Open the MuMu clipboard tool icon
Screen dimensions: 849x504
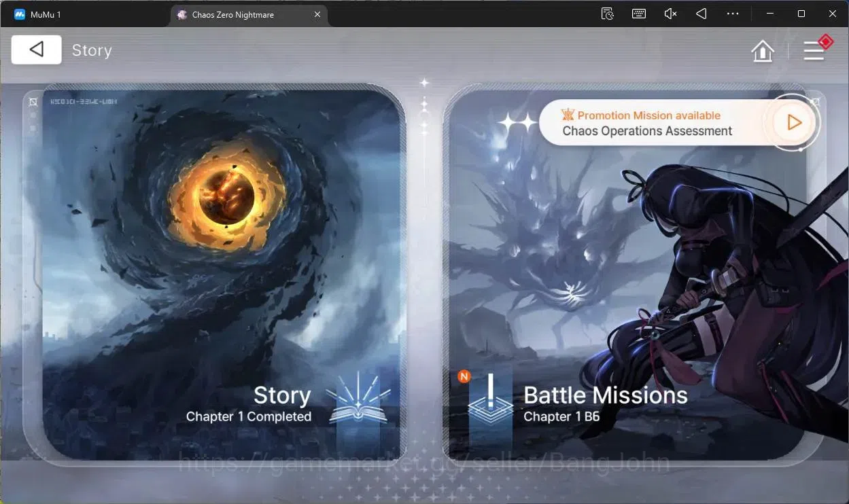(x=608, y=14)
